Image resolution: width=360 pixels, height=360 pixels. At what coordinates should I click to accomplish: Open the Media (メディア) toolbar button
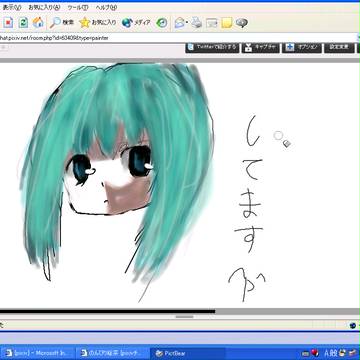pyautogui.click(x=136, y=22)
